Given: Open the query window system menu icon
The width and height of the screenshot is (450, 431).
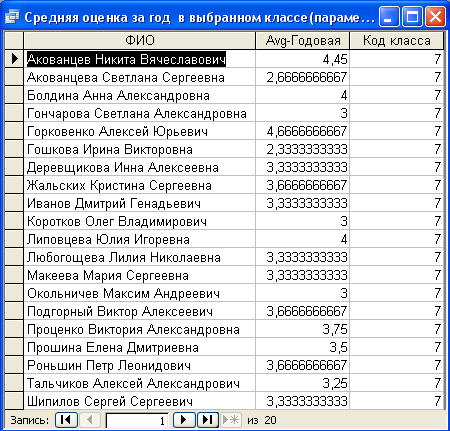Looking at the screenshot, I should pyautogui.click(x=13, y=17).
